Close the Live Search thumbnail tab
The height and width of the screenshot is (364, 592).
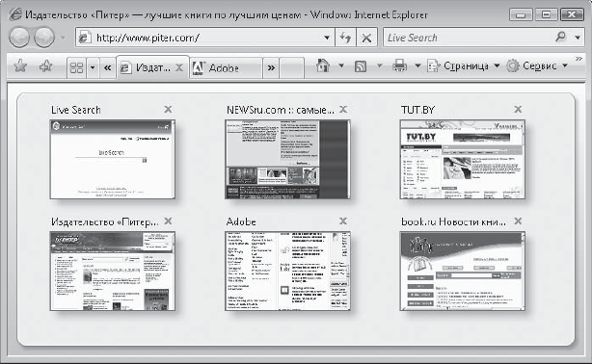coord(168,110)
